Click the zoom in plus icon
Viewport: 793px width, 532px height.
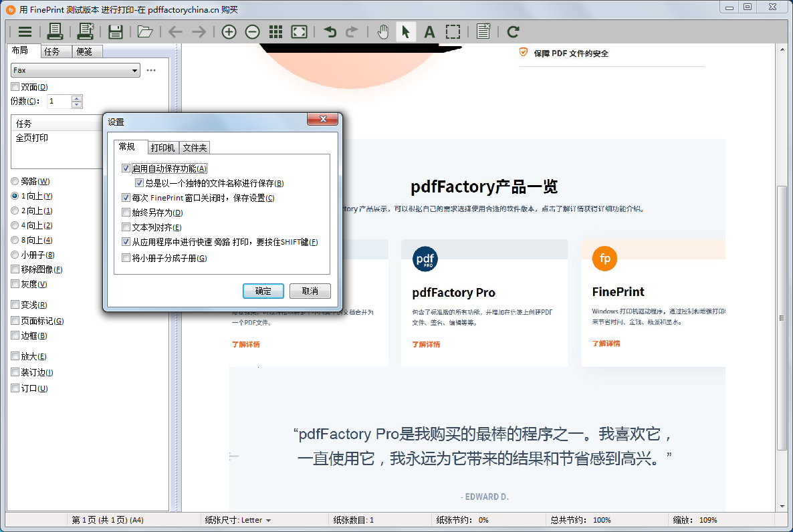tap(229, 32)
